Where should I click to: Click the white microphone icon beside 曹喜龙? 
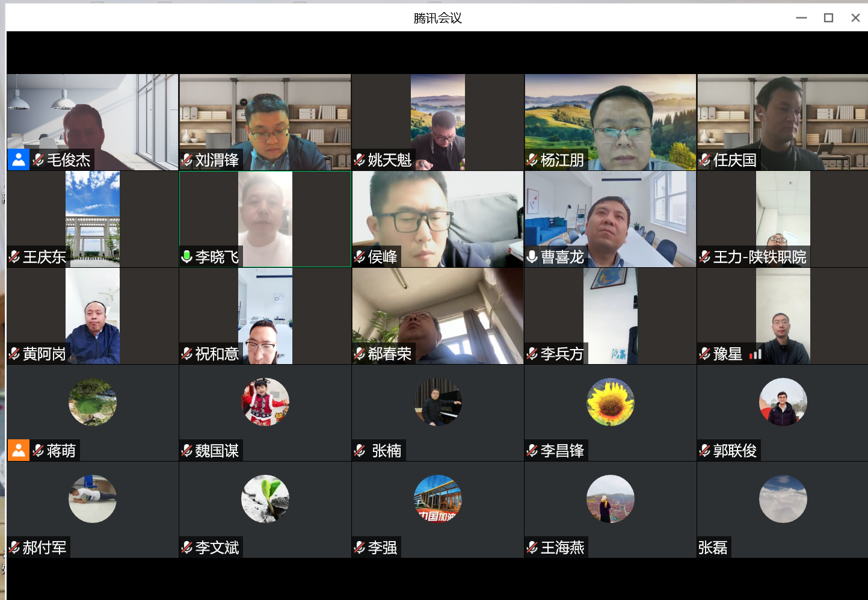532,257
